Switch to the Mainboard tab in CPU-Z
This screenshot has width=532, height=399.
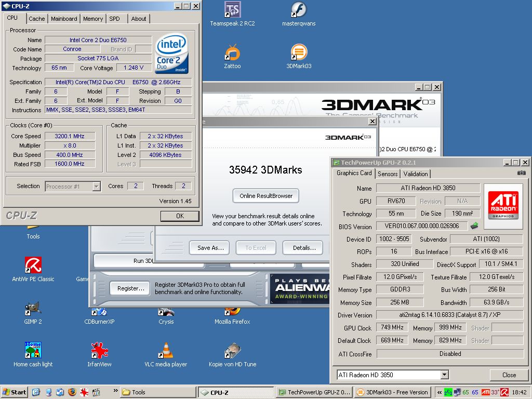tap(64, 19)
